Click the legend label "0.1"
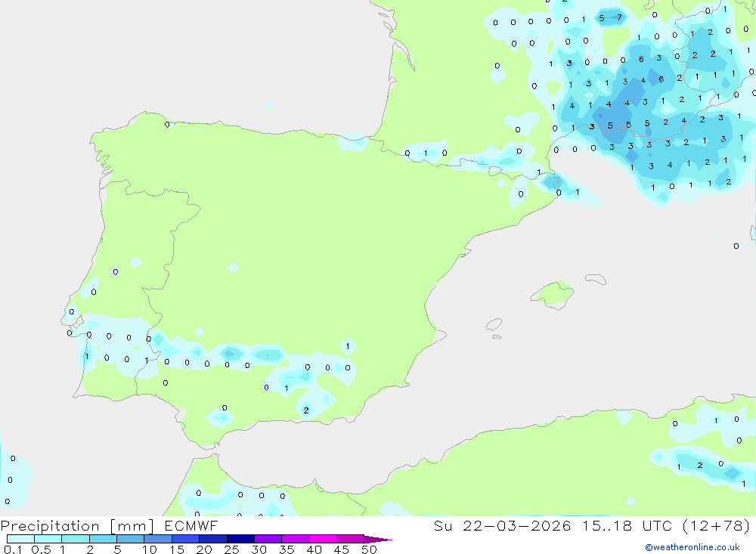Viewport: 756px width, 554px height. tap(13, 549)
